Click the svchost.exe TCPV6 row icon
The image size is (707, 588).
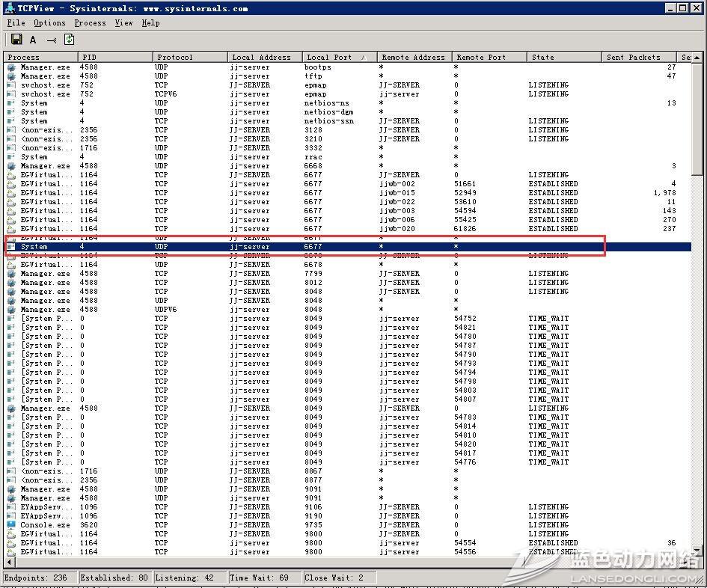point(11,94)
